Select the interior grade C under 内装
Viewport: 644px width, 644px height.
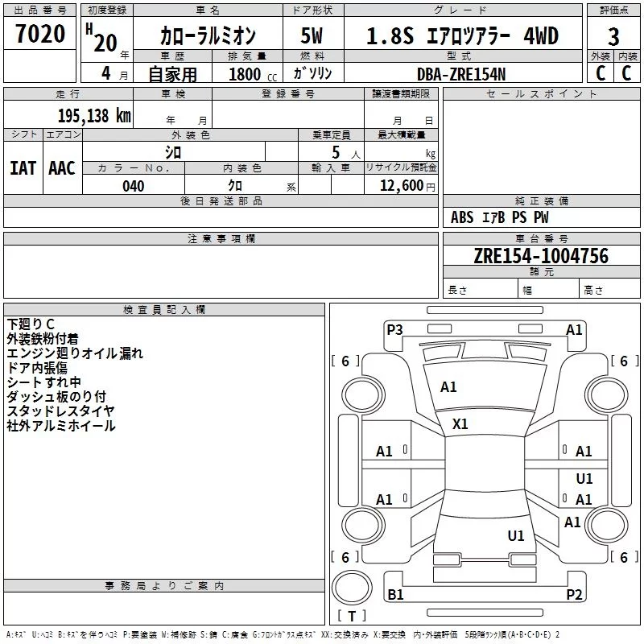pos(626,73)
